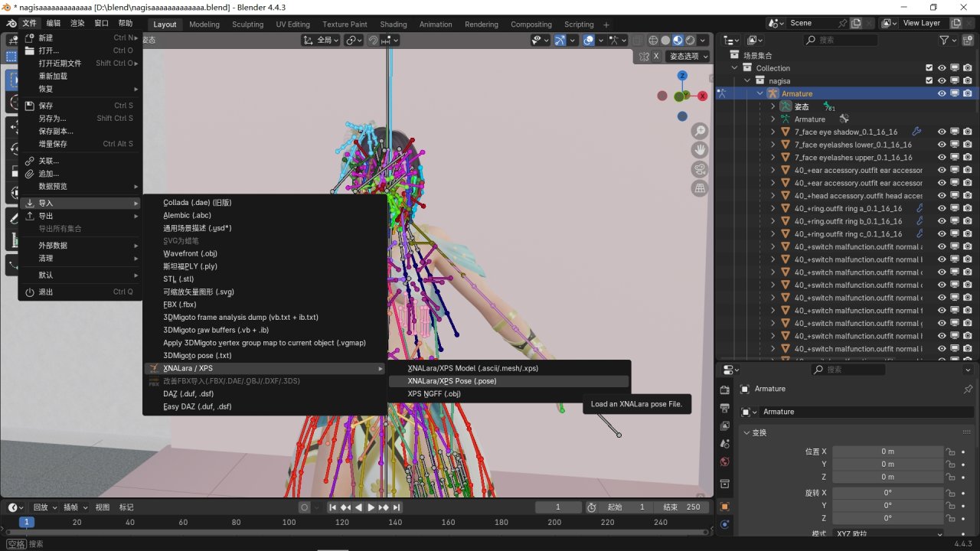Toggle lock on Location X

[950, 452]
